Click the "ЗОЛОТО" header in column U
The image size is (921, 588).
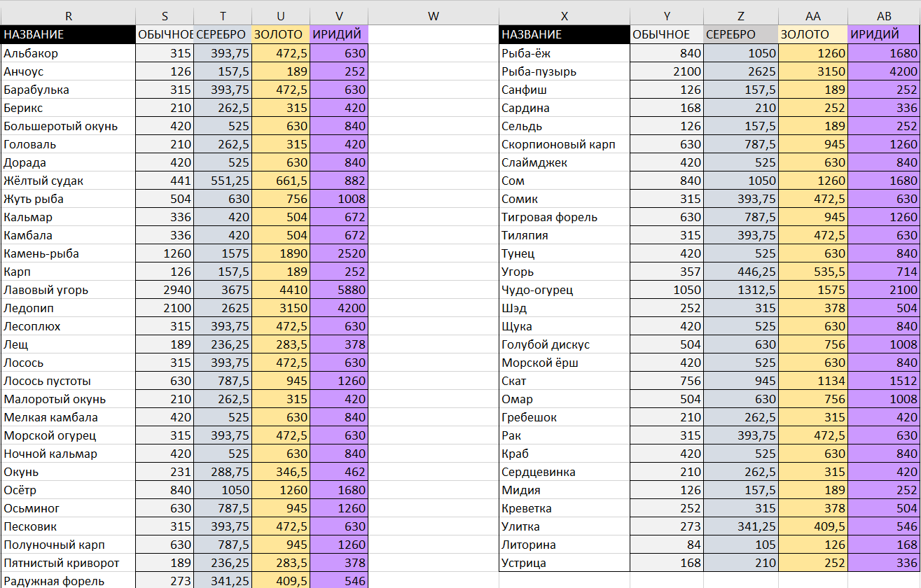tap(281, 35)
